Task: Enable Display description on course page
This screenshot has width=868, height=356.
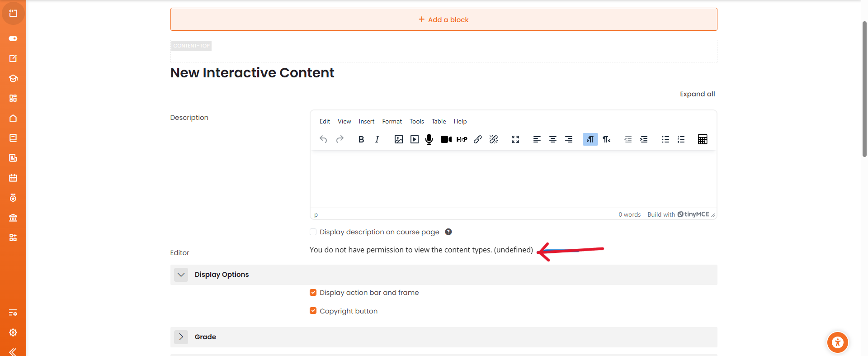Action: point(313,232)
